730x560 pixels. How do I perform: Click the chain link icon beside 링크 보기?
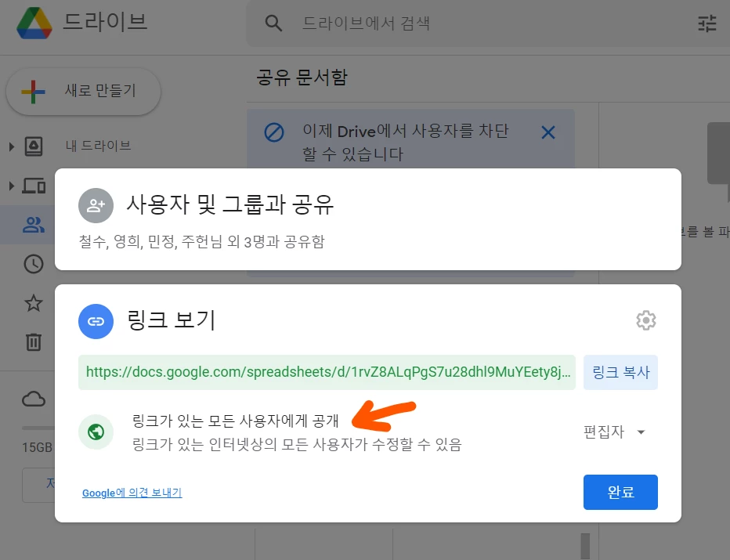(x=96, y=320)
